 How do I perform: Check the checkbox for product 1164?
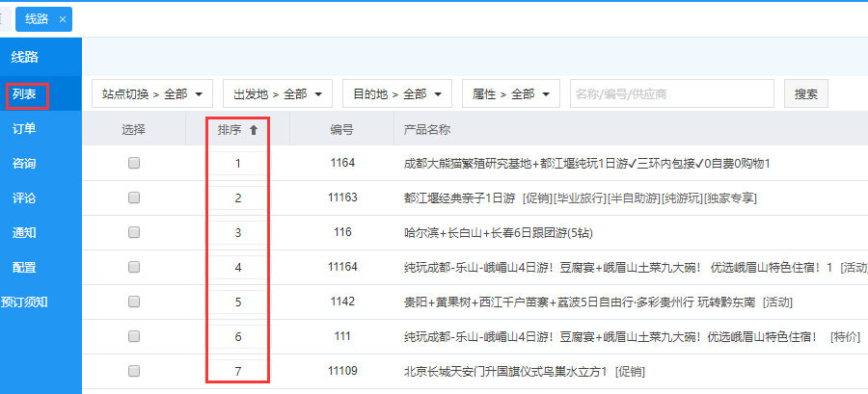(134, 164)
